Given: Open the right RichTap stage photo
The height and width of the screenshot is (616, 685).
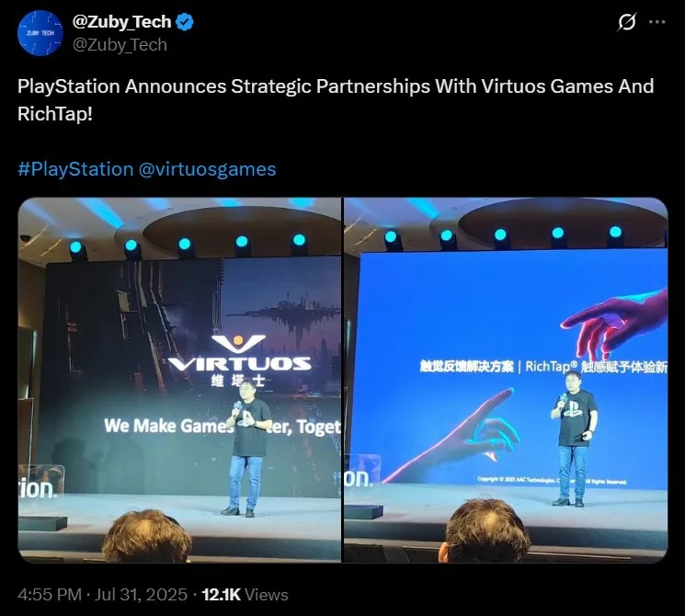Looking at the screenshot, I should pyautogui.click(x=506, y=380).
